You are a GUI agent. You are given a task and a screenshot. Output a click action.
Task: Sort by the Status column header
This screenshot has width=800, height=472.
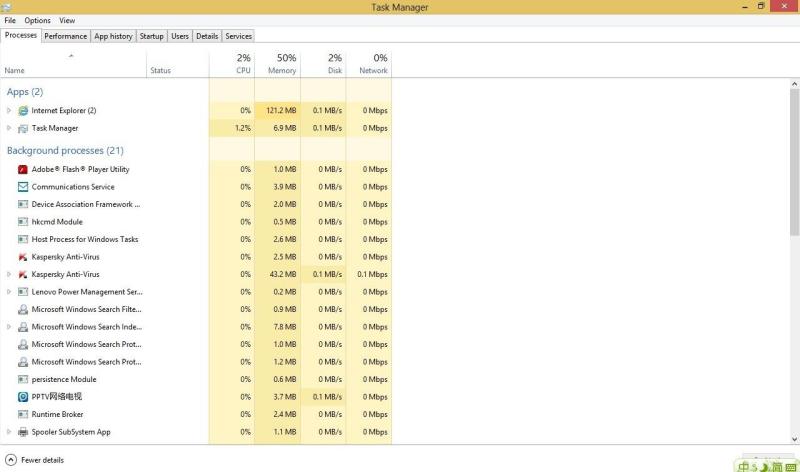[178, 63]
